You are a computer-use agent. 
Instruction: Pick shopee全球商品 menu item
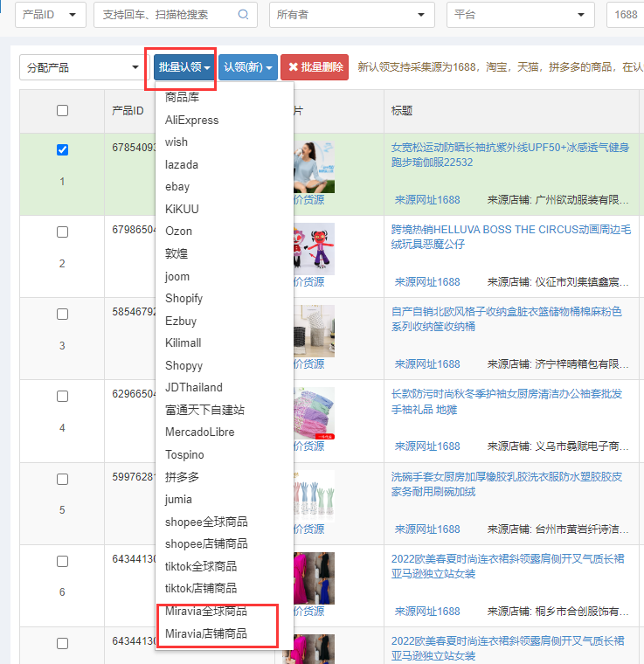coord(206,522)
